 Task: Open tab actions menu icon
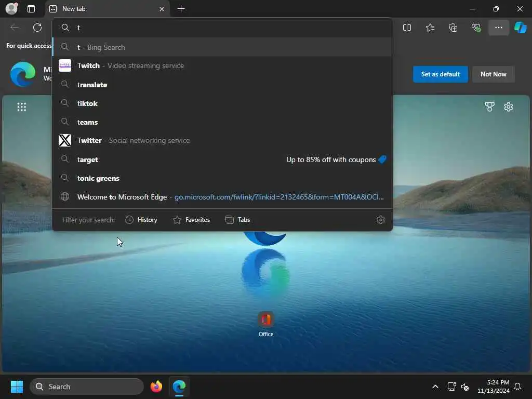(31, 9)
